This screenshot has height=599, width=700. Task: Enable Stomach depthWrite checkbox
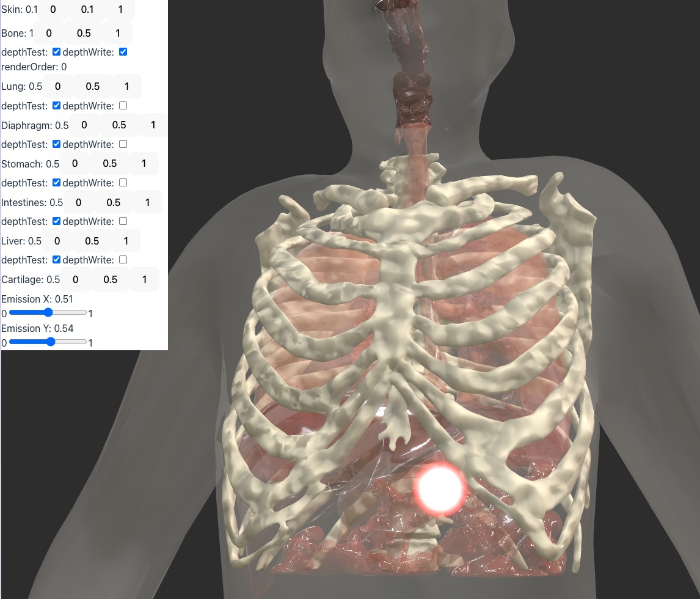(x=123, y=182)
